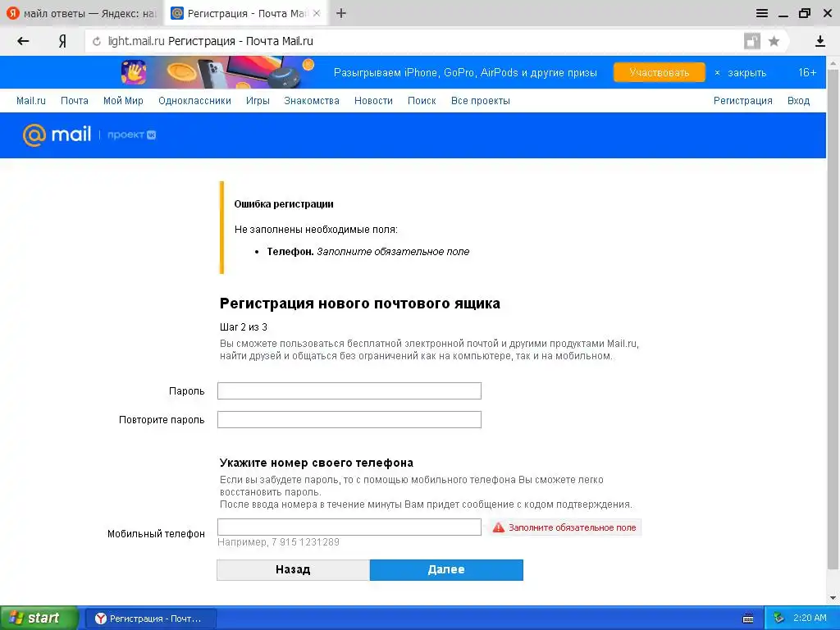Go back with the browser back arrow
This screenshot has width=840, height=630.
(x=23, y=41)
